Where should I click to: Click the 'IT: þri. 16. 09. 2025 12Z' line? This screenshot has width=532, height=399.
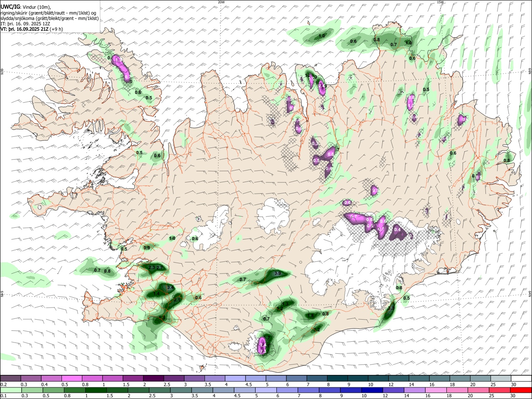pyautogui.click(x=25, y=24)
